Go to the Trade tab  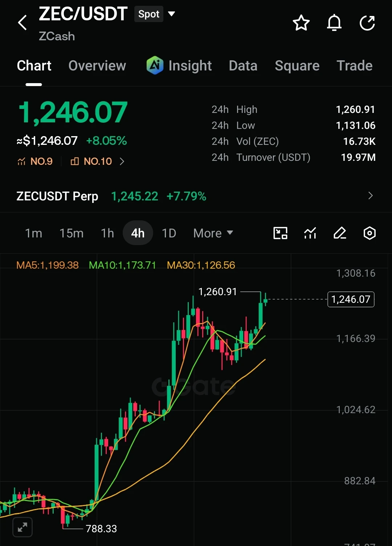click(x=355, y=66)
